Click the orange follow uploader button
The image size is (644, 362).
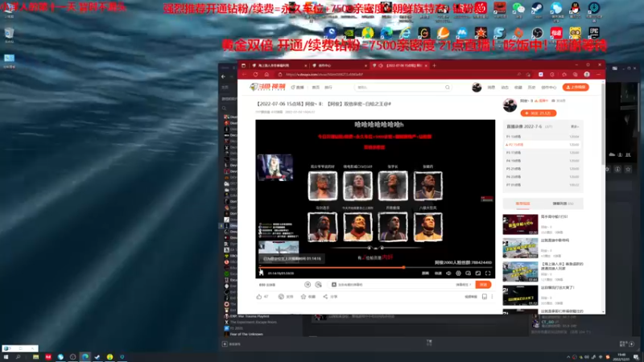[539, 113]
